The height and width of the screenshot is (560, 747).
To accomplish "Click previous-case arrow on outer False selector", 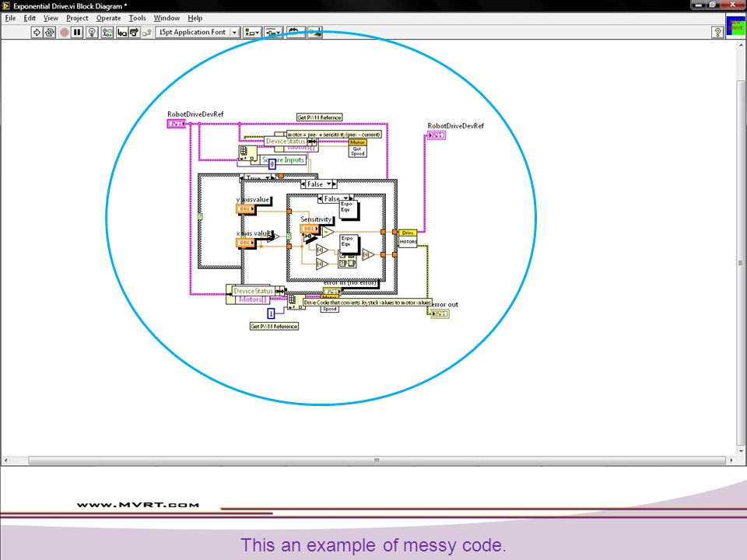I will coord(303,184).
